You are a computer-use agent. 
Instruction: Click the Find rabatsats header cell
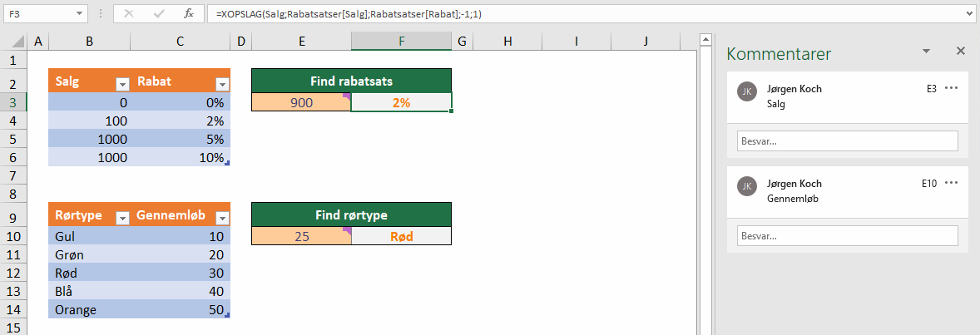[351, 81]
